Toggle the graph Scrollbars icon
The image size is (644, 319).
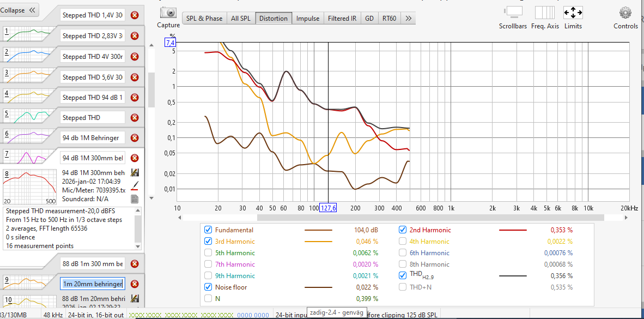click(513, 13)
